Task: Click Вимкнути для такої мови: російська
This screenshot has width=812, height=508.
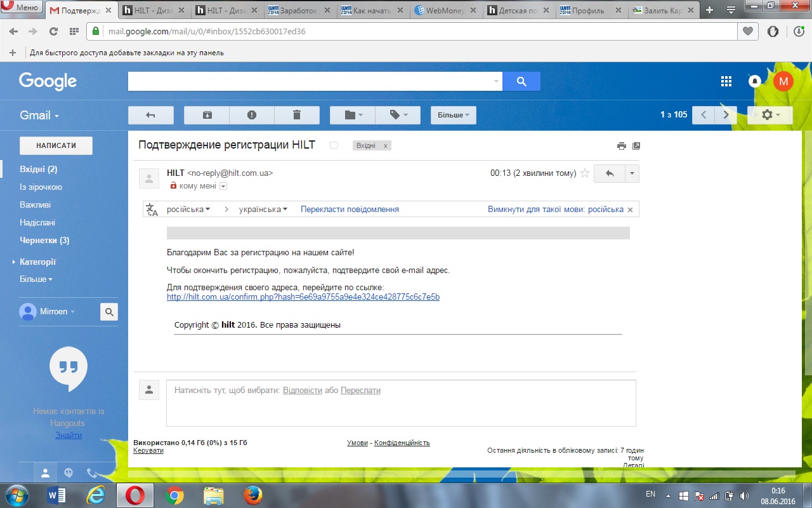Action: click(x=556, y=210)
